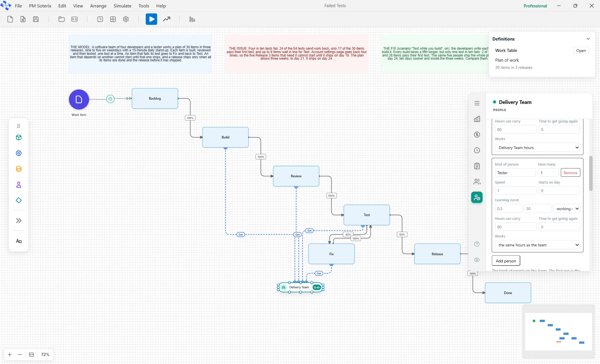Click the table grid toolbar icon
600x364 pixels.
tap(113, 19)
